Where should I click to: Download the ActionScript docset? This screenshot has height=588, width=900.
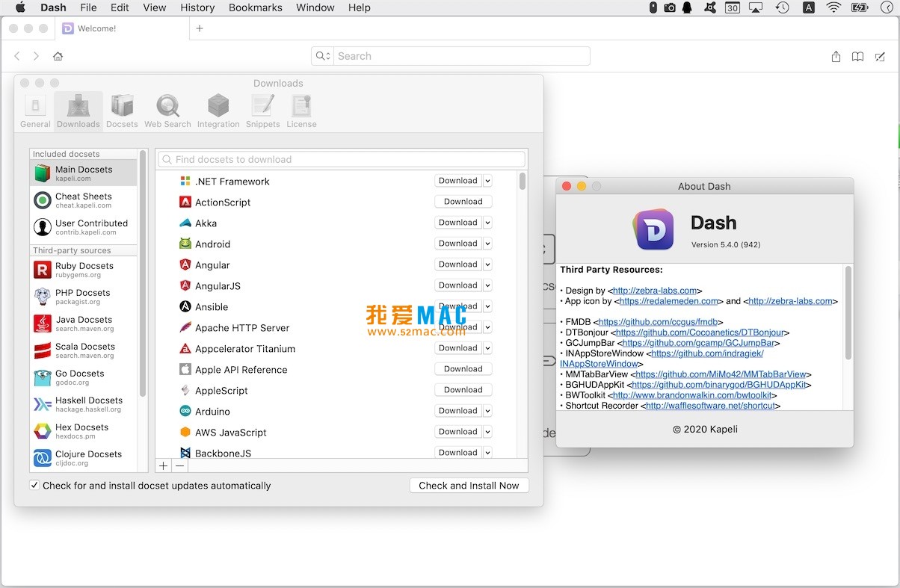click(463, 202)
